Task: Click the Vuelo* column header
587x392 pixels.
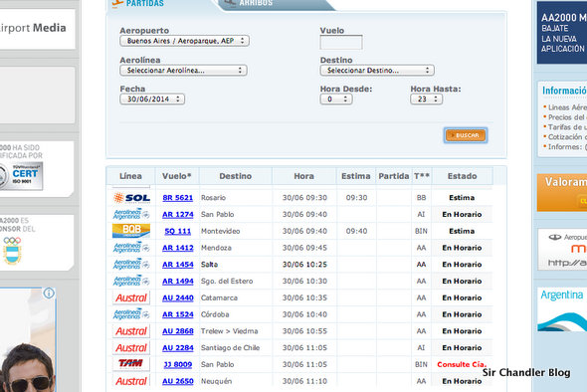Action: (177, 176)
